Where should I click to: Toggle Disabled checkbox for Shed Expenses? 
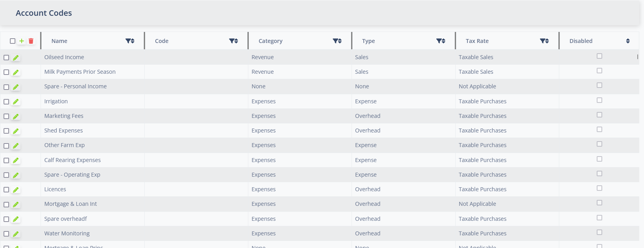[x=599, y=129]
